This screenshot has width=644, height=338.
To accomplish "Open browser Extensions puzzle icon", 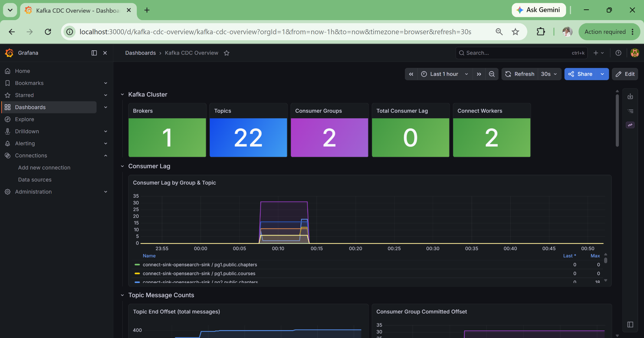I will (x=541, y=32).
